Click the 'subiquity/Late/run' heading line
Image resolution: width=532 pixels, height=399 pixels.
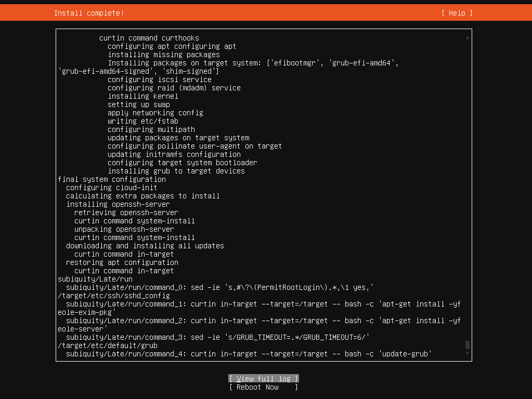click(x=95, y=278)
